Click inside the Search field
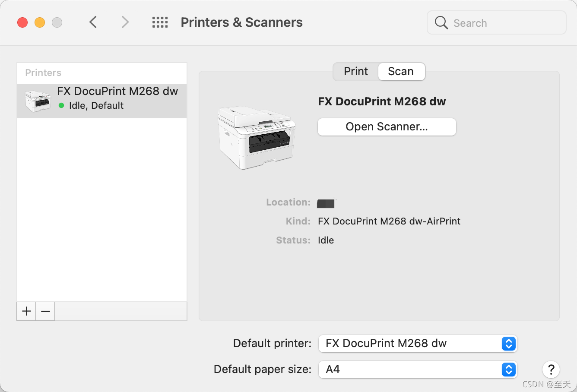577x392 pixels. point(497,22)
